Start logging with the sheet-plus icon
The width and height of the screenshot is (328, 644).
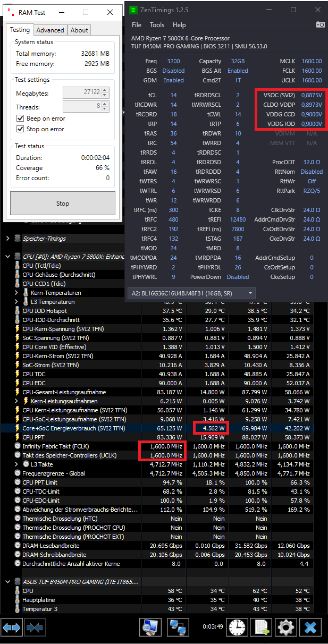click(261, 627)
